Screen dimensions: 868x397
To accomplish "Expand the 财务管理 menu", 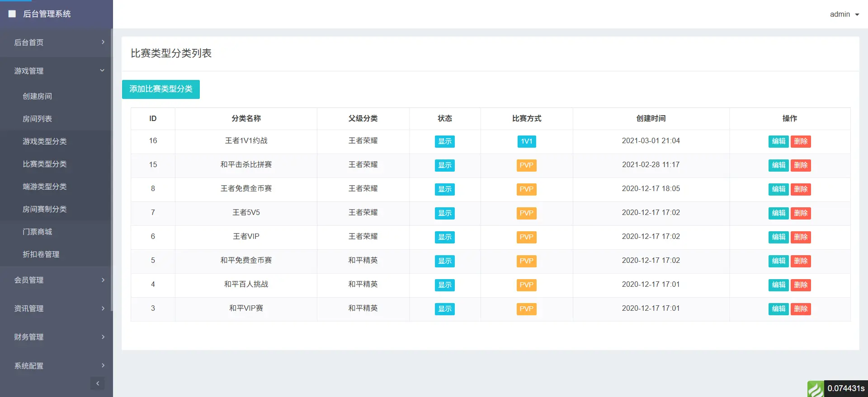I will click(57, 337).
